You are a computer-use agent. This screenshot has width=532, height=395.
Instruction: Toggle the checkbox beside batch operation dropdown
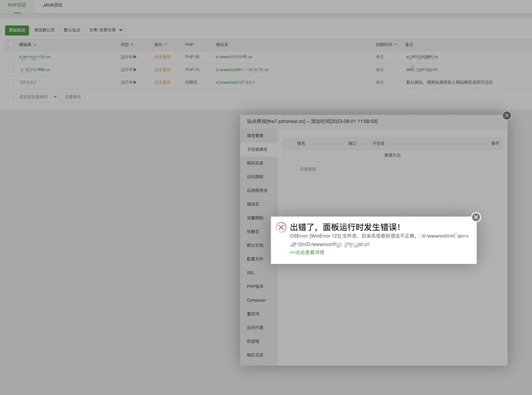click(x=11, y=97)
